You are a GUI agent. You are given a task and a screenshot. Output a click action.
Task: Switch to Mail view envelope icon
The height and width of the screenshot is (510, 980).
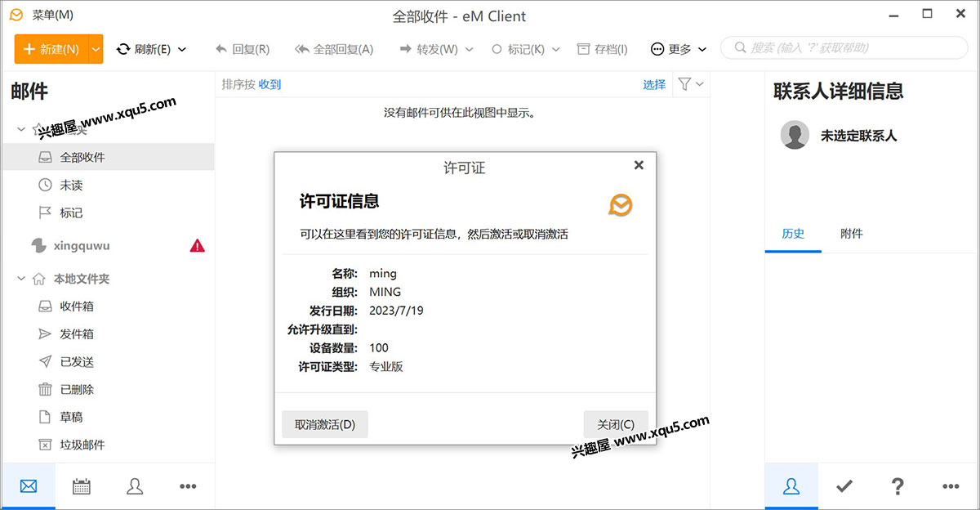pyautogui.click(x=29, y=486)
